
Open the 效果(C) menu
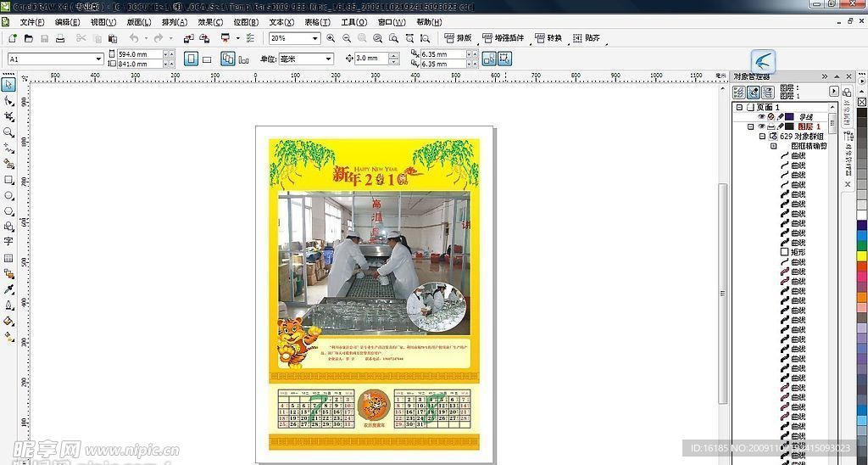210,22
